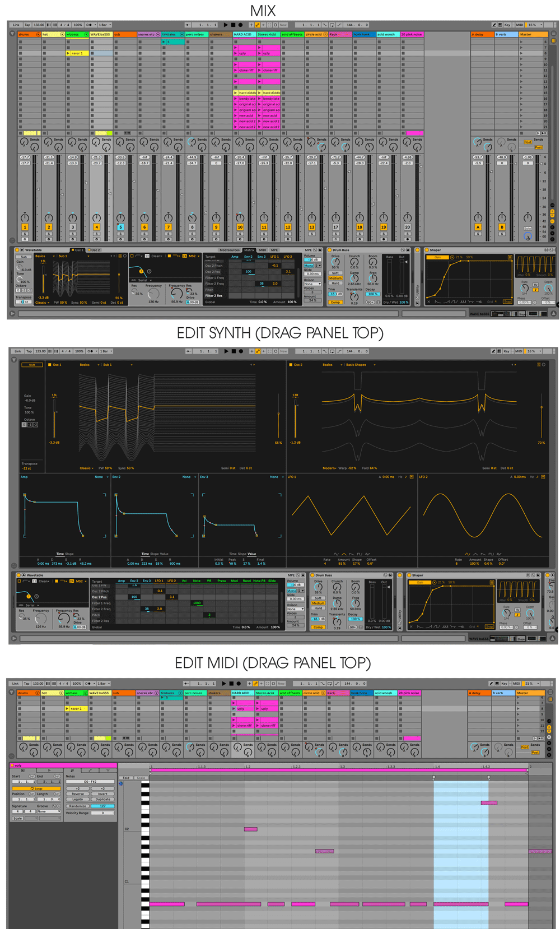
Task: Click the G0 - F#2 note range field
Action: coord(90,782)
